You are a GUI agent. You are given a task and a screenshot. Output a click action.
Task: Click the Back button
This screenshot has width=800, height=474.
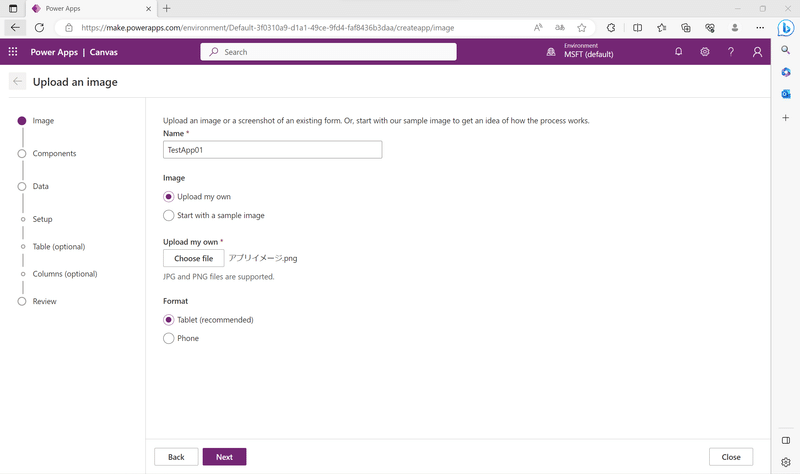click(x=176, y=457)
